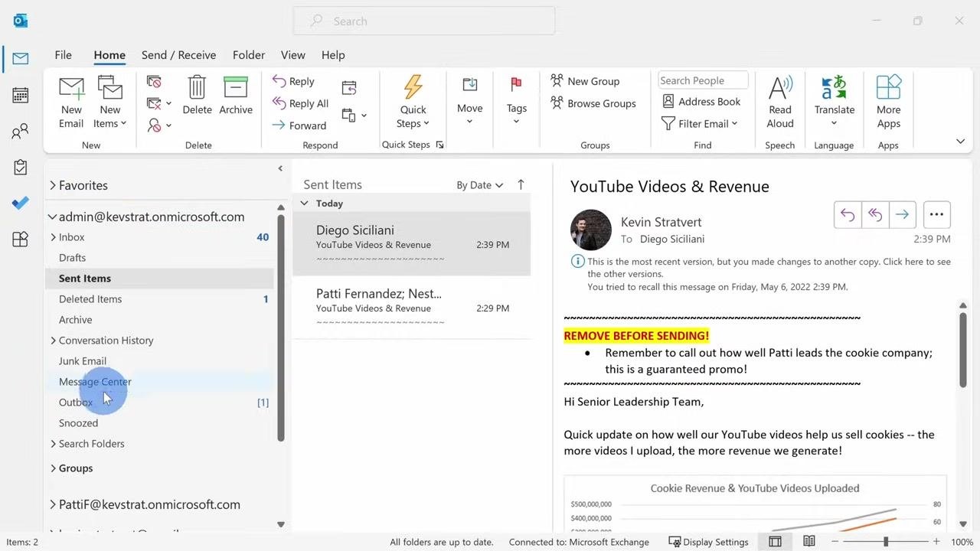
Task: Open the Drafts folder
Action: pyautogui.click(x=72, y=258)
